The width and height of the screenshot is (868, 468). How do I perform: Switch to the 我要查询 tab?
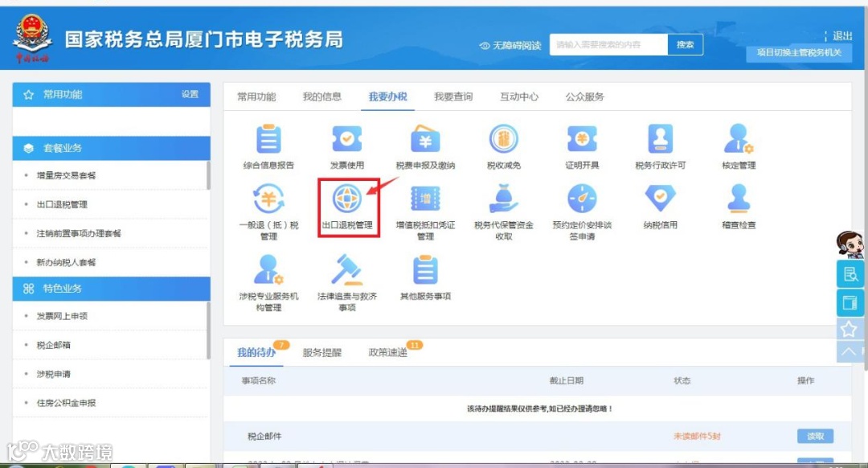(x=453, y=96)
